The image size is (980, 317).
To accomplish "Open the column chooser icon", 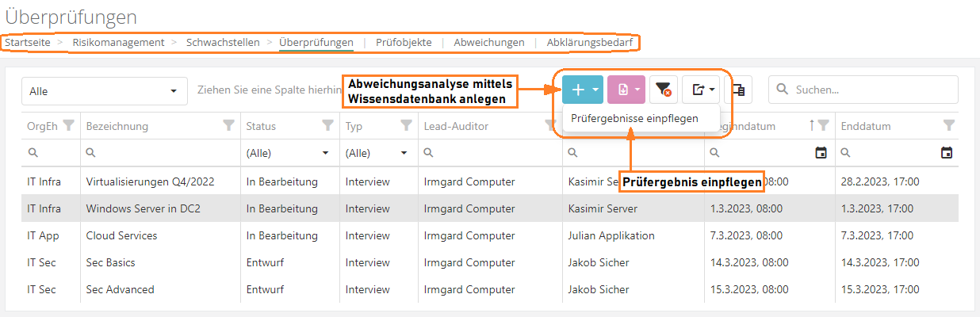I will pyautogui.click(x=738, y=90).
